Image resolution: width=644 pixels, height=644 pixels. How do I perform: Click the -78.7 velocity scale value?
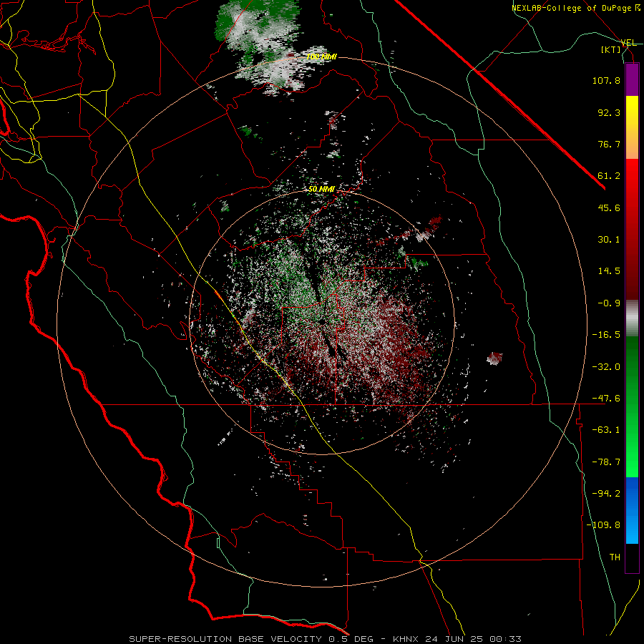(x=606, y=462)
